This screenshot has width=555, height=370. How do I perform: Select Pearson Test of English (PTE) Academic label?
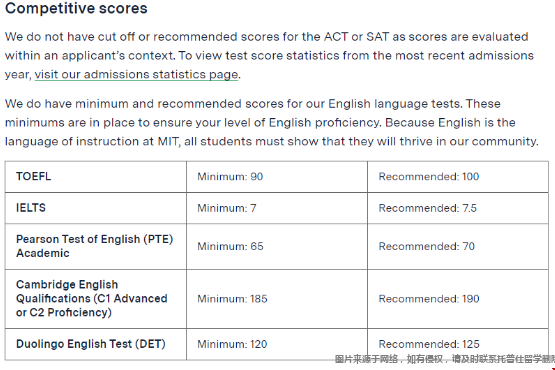95,246
